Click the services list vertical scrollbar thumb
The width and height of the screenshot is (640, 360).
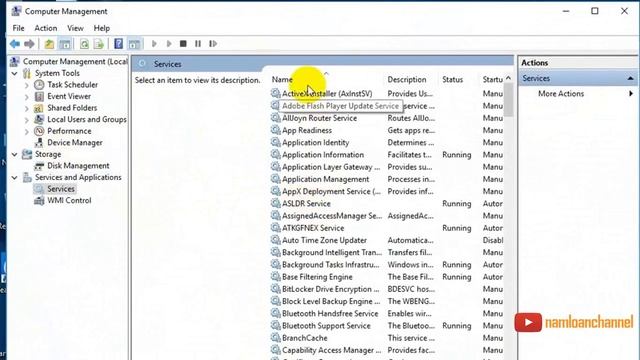pyautogui.click(x=508, y=100)
